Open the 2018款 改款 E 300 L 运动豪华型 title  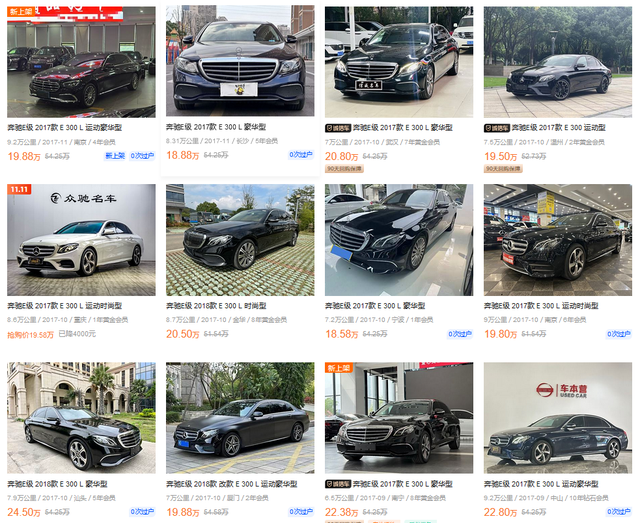tap(231, 484)
